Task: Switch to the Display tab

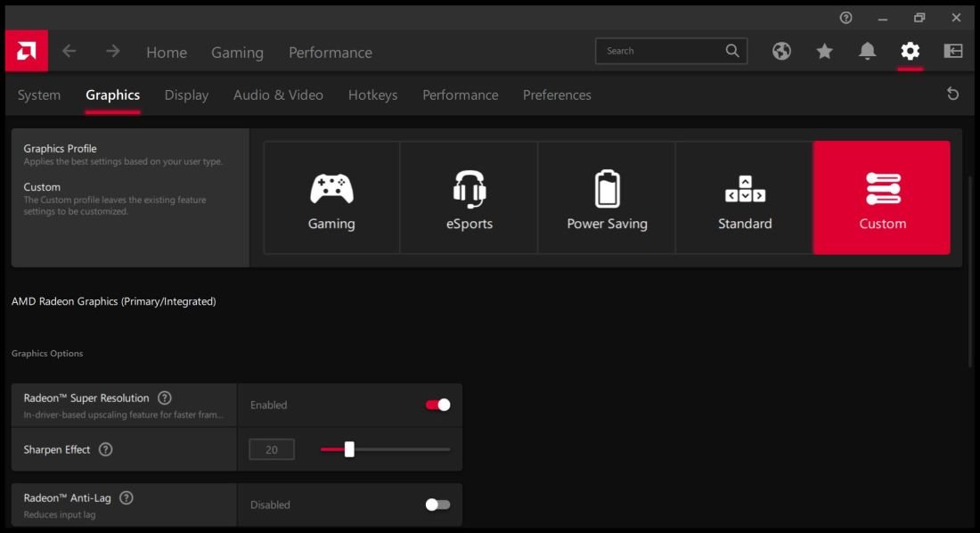Action: pyautogui.click(x=186, y=95)
